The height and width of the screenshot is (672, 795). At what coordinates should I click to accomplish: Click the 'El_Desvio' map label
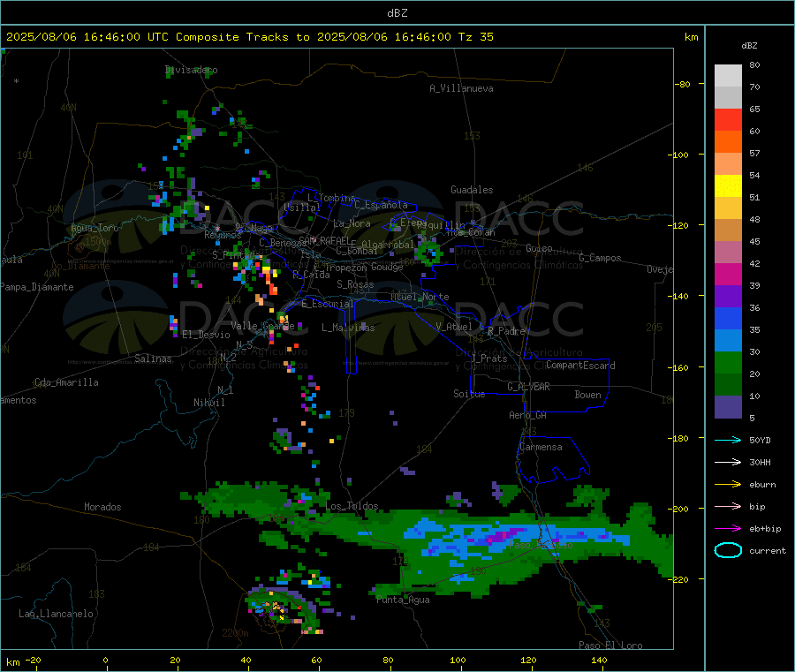(207, 335)
